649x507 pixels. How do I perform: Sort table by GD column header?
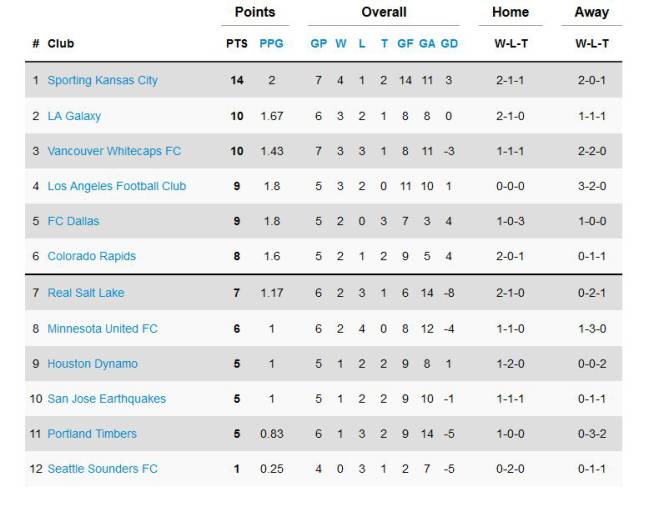point(449,43)
